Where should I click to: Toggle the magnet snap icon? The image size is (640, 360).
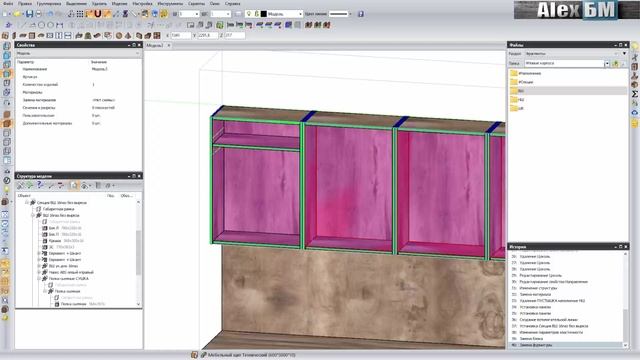(x=98, y=14)
